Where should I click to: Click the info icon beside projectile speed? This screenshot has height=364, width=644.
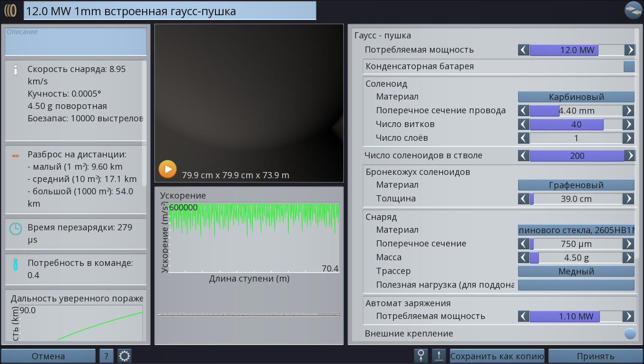point(16,70)
